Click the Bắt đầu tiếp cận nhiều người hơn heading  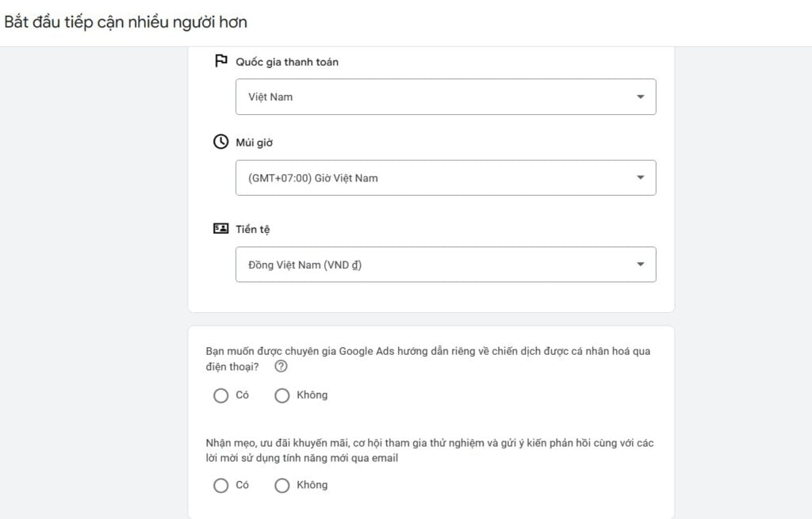(x=126, y=22)
